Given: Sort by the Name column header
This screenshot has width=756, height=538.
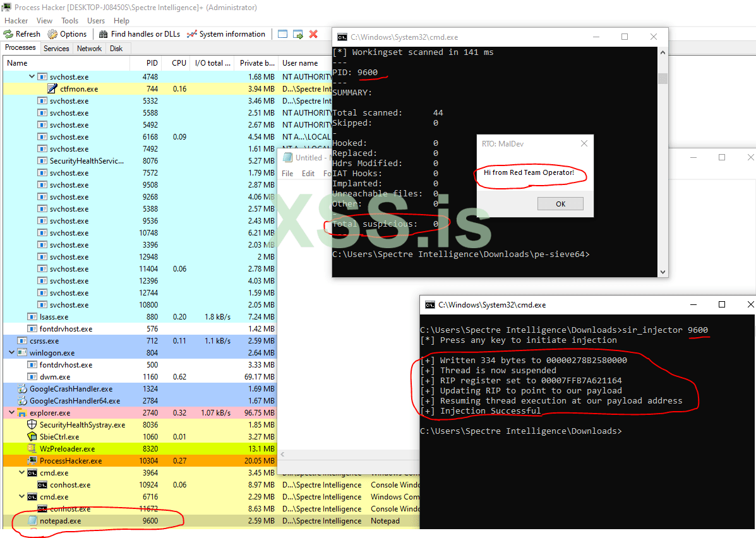Looking at the screenshot, I should (66, 63).
